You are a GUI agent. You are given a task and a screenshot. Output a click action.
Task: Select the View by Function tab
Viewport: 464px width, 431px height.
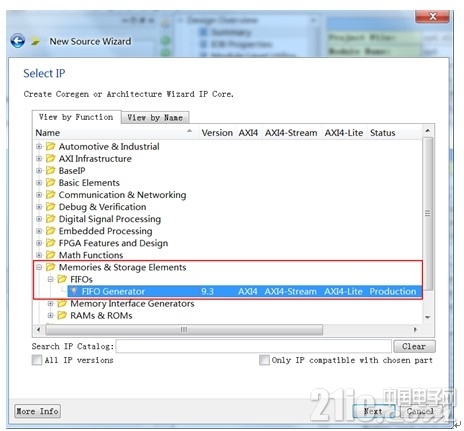[76, 117]
